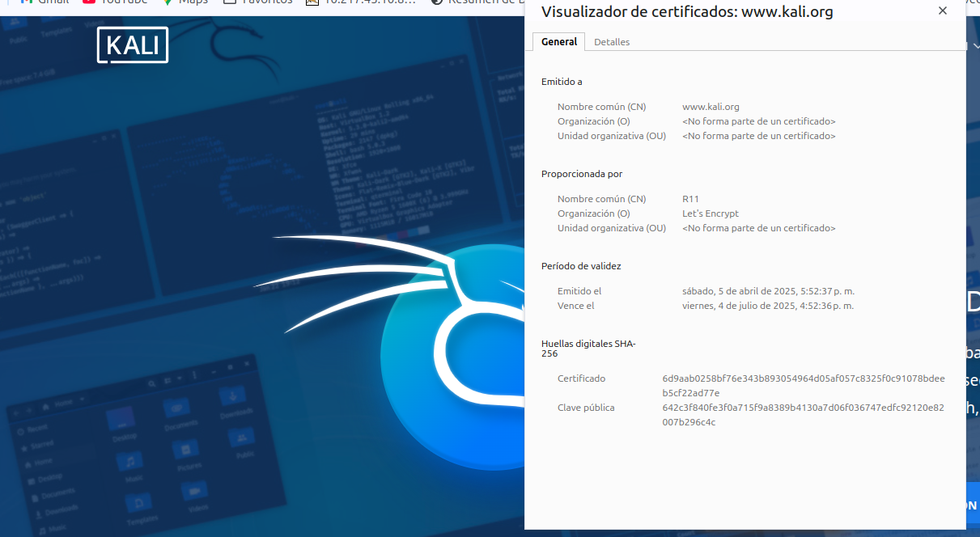Image resolution: width=980 pixels, height=537 pixels.
Task: Open the Favoritos bookmark folder
Action: pyautogui.click(x=258, y=2)
